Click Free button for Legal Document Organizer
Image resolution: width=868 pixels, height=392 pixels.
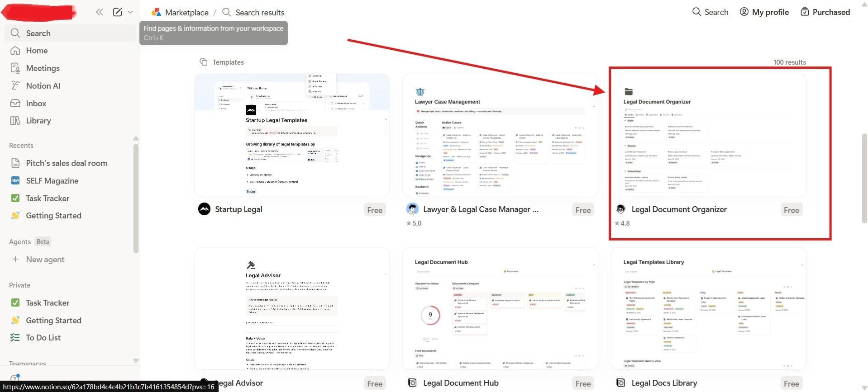coord(792,210)
